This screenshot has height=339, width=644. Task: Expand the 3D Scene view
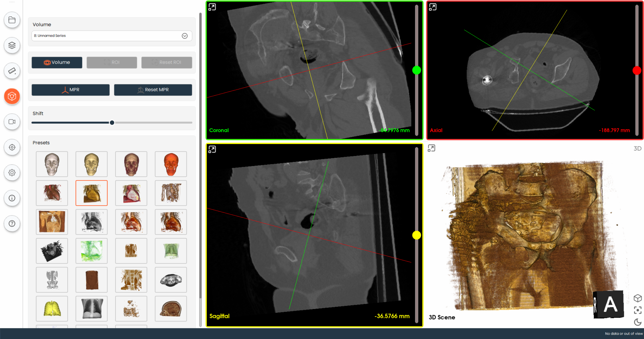[431, 148]
